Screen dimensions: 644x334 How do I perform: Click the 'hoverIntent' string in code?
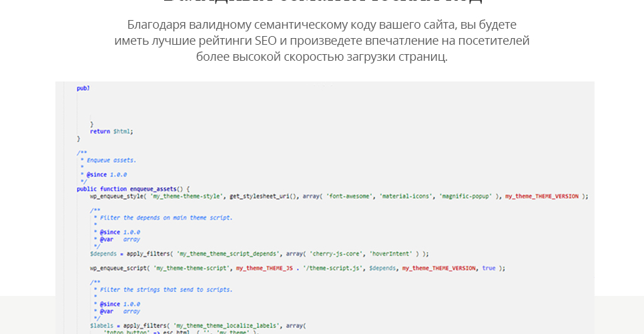pos(390,254)
